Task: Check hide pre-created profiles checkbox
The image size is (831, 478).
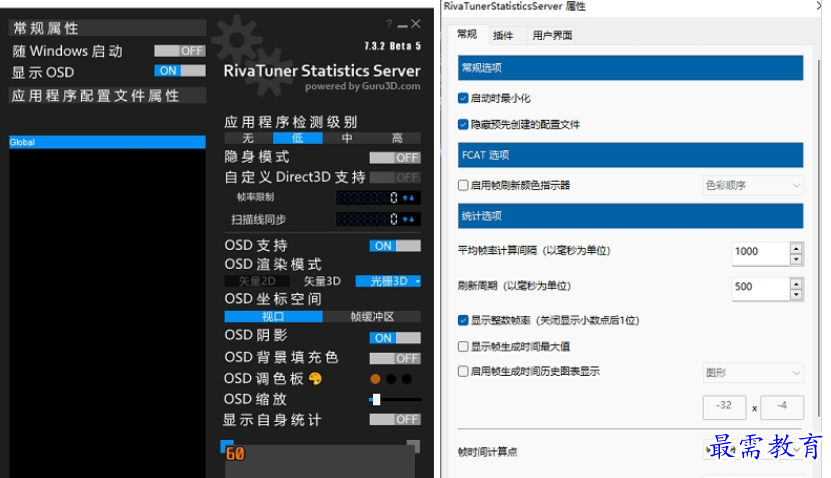Action: (463, 124)
